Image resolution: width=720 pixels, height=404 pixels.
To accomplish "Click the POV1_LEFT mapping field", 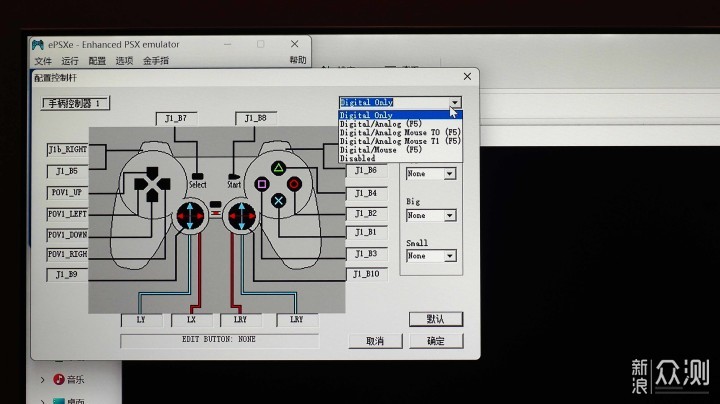I will click(x=68, y=214).
